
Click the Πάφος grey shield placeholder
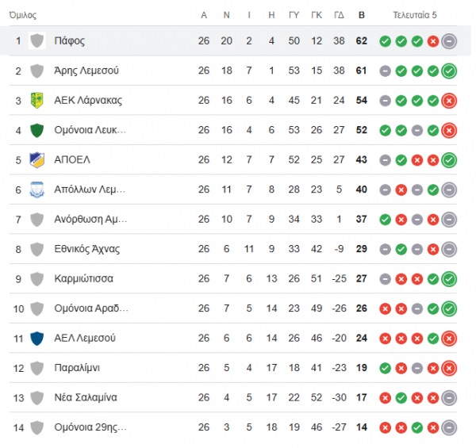tap(37, 40)
